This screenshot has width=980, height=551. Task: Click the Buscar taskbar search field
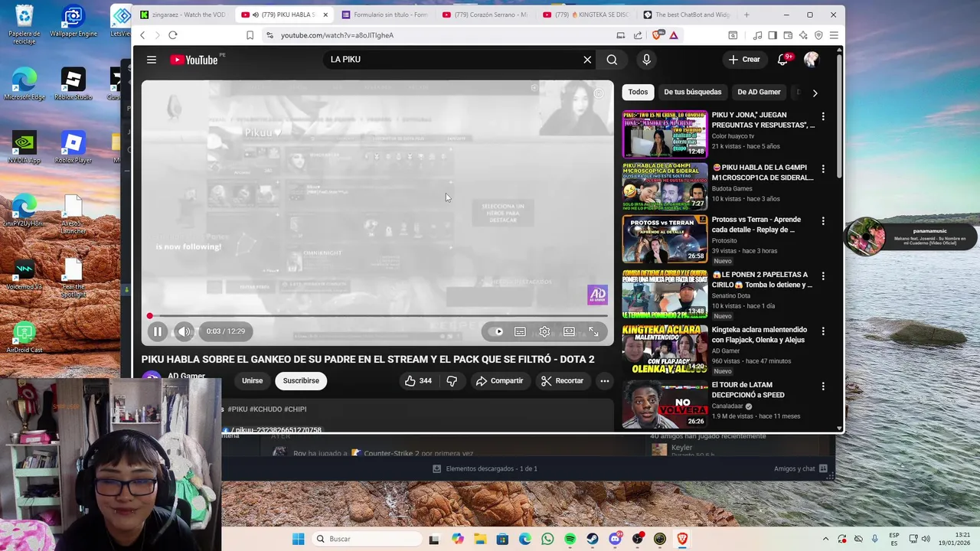pyautogui.click(x=367, y=539)
